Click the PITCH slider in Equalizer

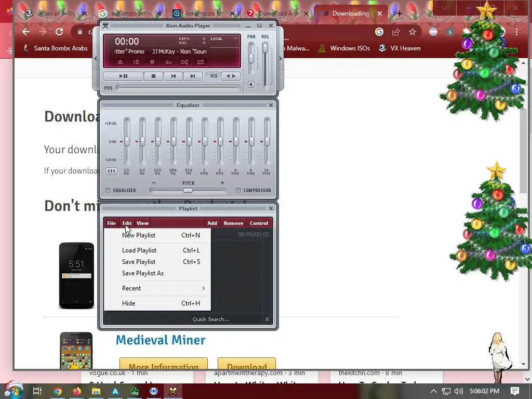[x=188, y=190]
